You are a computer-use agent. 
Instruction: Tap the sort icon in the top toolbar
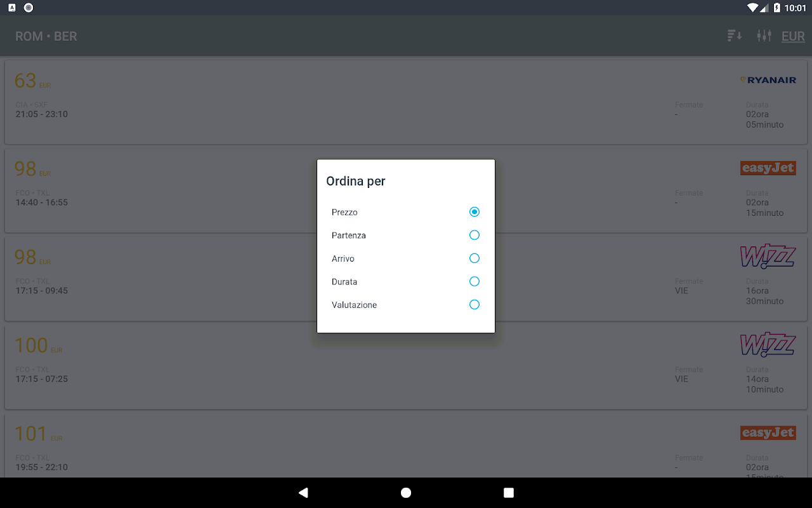click(x=735, y=36)
